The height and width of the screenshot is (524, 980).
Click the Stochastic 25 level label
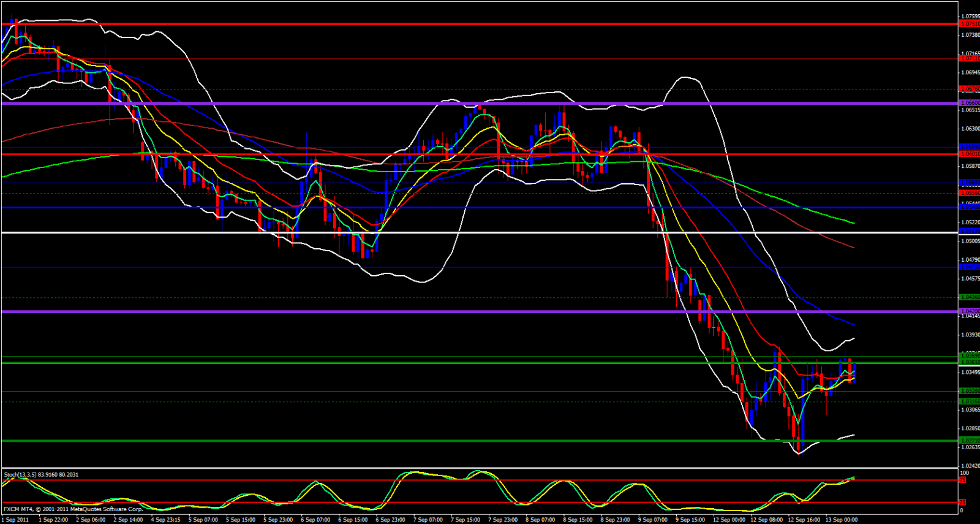(x=962, y=503)
